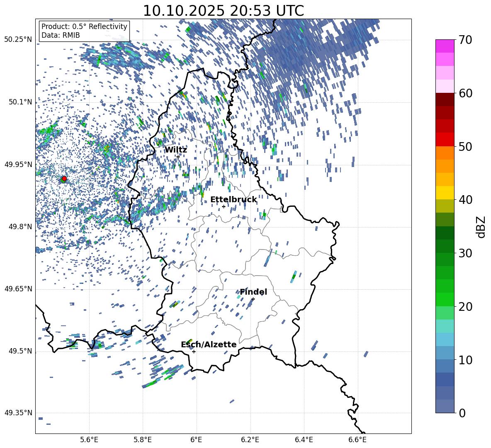This screenshot has width=491, height=448.
Task: Click the longitude label 6°E
Action: tap(196, 440)
